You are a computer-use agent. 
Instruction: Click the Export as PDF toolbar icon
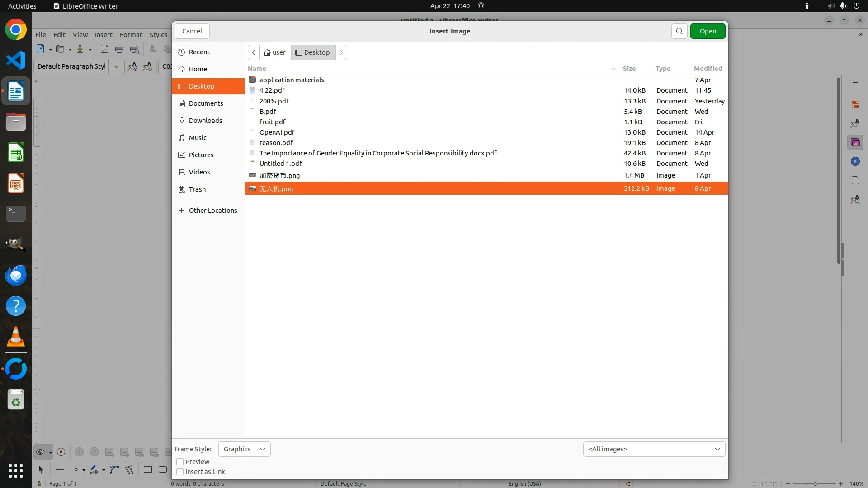[x=104, y=49]
